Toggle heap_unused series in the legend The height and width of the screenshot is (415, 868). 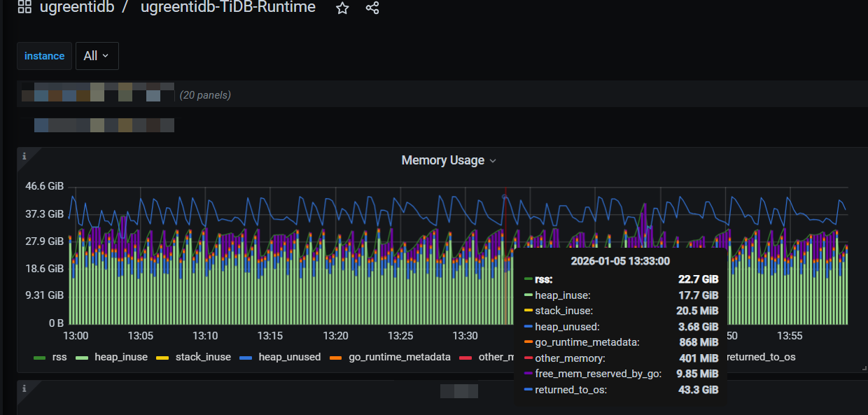(x=289, y=357)
